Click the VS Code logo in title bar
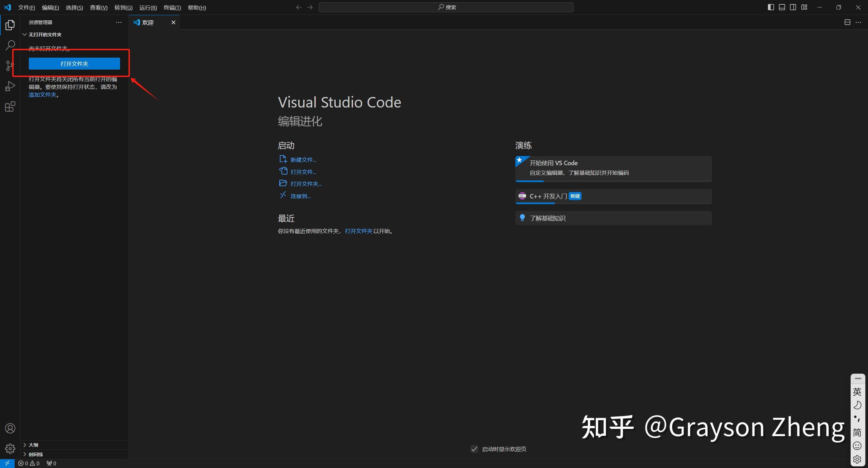Image resolution: width=868 pixels, height=468 pixels. (7, 7)
